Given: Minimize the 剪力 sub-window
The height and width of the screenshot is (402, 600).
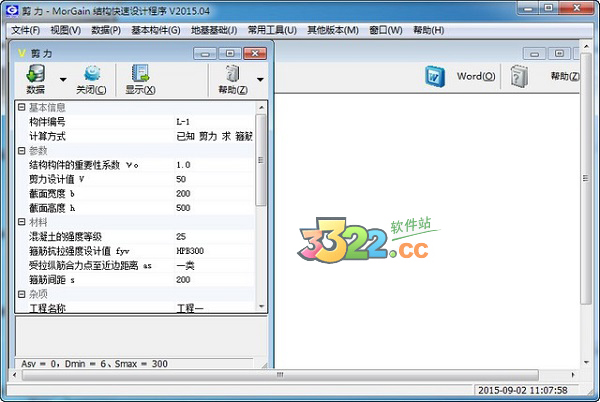Looking at the screenshot, I should tap(205, 54).
